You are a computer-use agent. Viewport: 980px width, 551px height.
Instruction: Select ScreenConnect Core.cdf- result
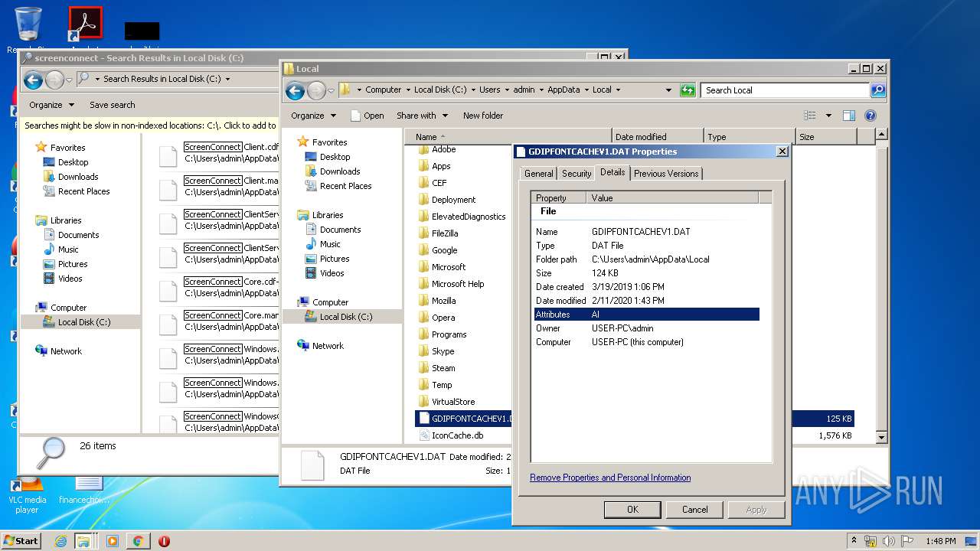click(218, 288)
